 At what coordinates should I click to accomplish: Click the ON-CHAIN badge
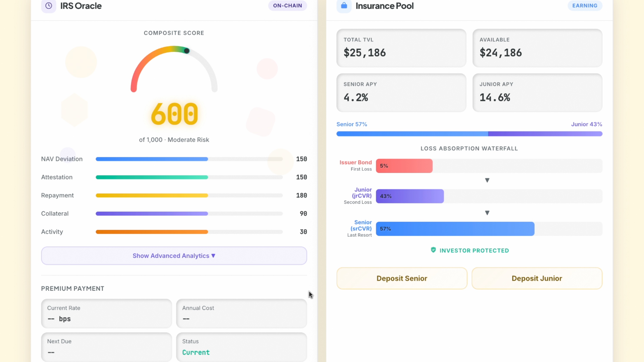pos(287,5)
